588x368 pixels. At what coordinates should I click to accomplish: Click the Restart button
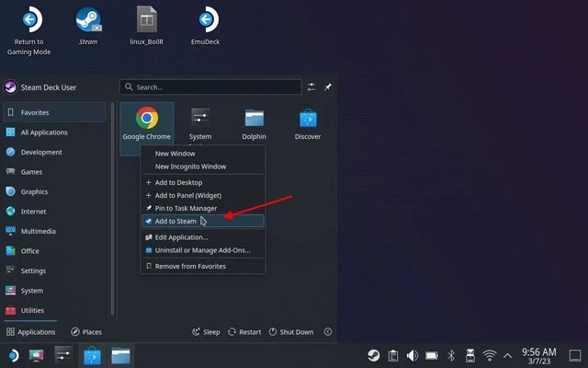coord(244,332)
